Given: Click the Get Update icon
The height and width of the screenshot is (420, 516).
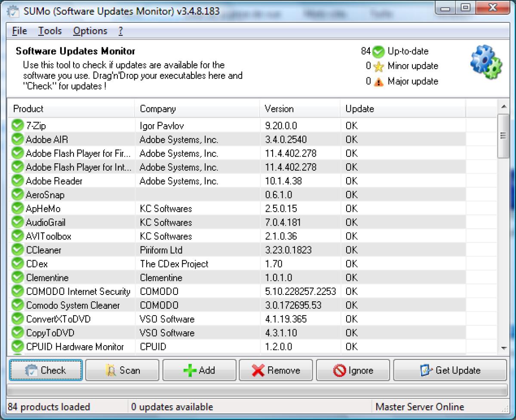Looking at the screenshot, I should click(x=426, y=370).
